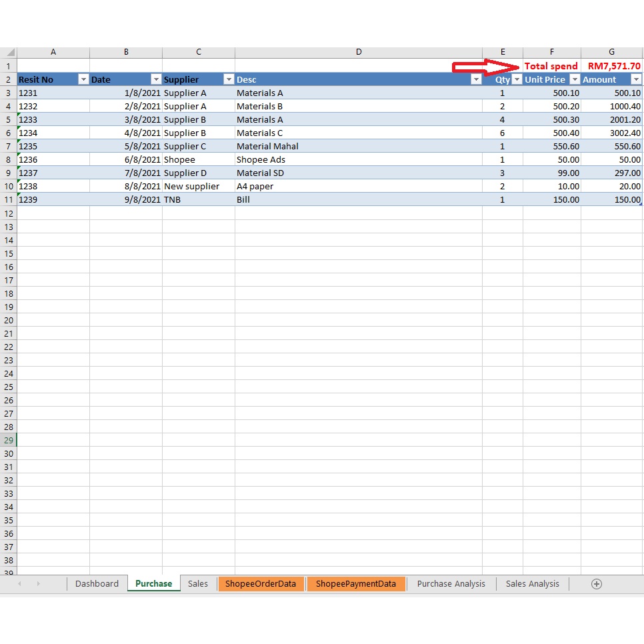The width and height of the screenshot is (644, 644).
Task: Switch to the Dashboard sheet tab
Action: pyautogui.click(x=97, y=584)
